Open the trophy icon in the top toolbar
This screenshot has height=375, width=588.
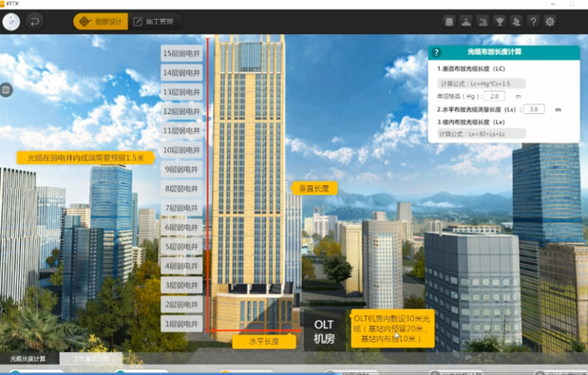tap(500, 21)
